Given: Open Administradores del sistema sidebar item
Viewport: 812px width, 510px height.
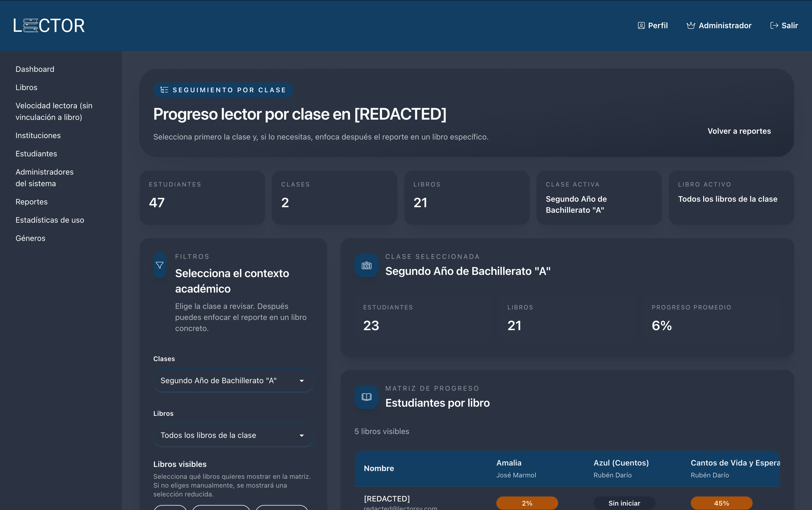Looking at the screenshot, I should pyautogui.click(x=44, y=177).
